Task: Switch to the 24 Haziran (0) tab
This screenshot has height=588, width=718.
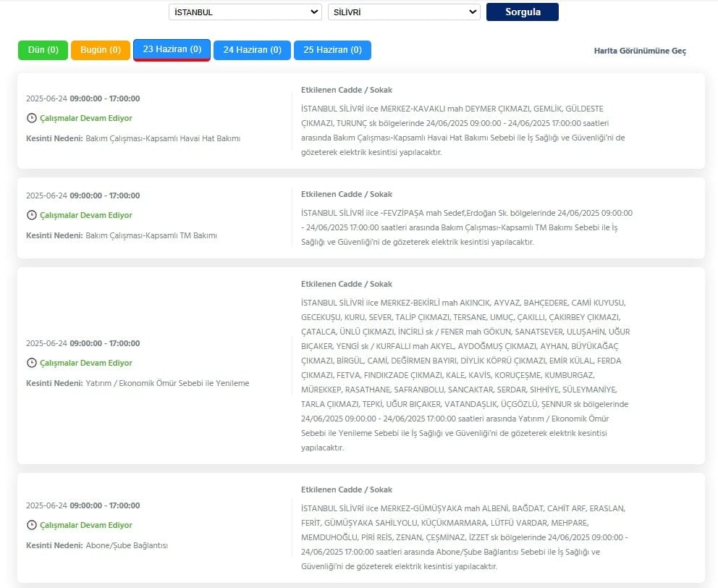Action: [x=253, y=50]
